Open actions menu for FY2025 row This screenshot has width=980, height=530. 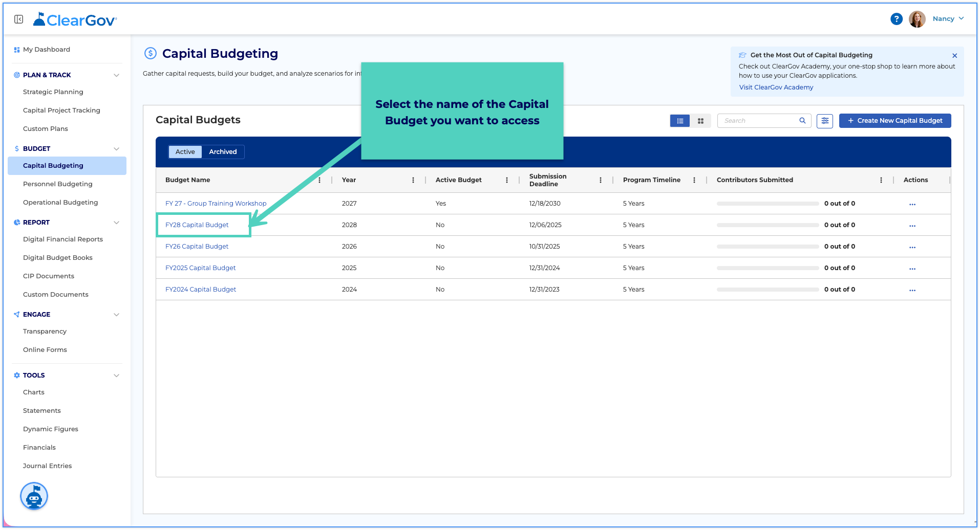pyautogui.click(x=912, y=269)
